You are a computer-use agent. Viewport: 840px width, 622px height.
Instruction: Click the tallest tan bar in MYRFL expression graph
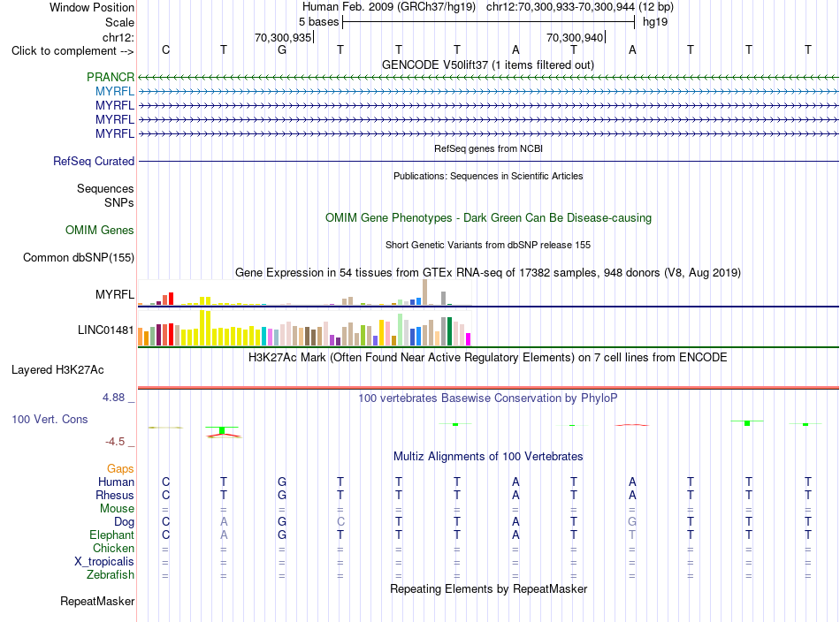pos(424,292)
